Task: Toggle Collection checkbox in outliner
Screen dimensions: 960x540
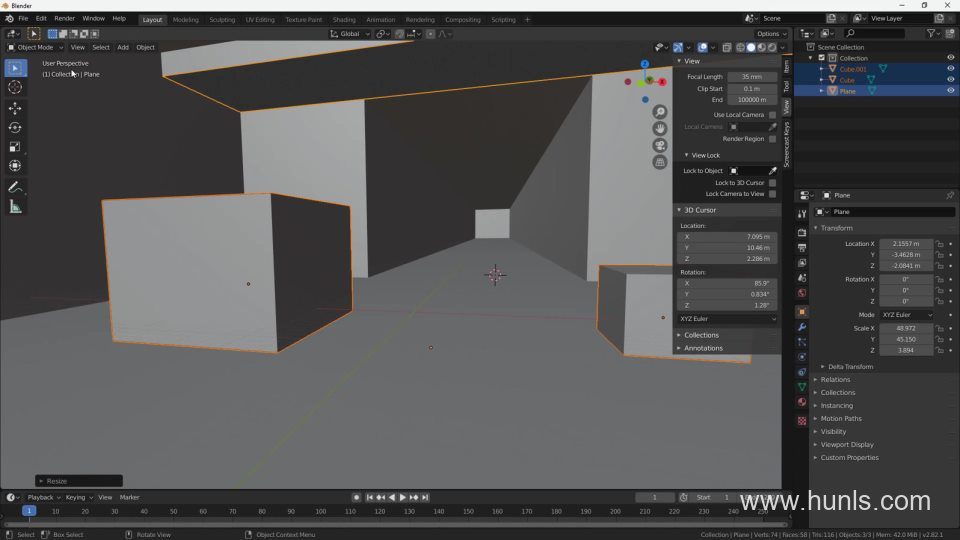Action: click(x=822, y=58)
